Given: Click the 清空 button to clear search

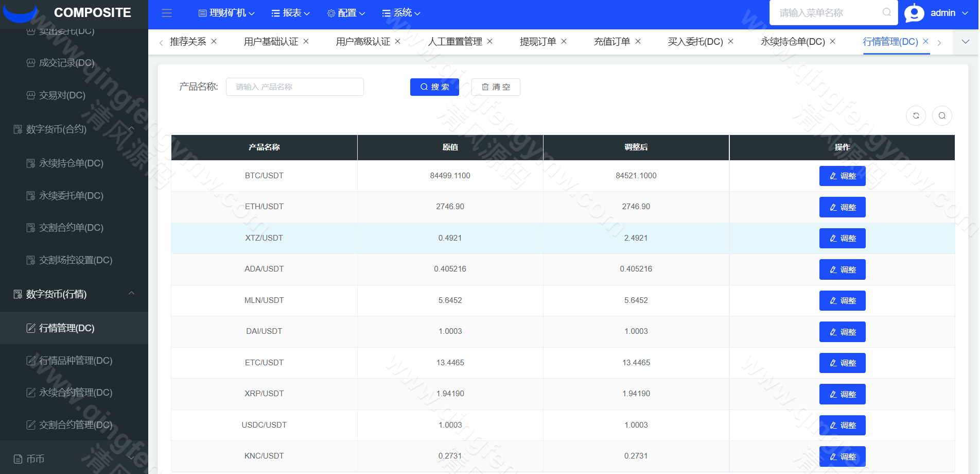Looking at the screenshot, I should [495, 87].
